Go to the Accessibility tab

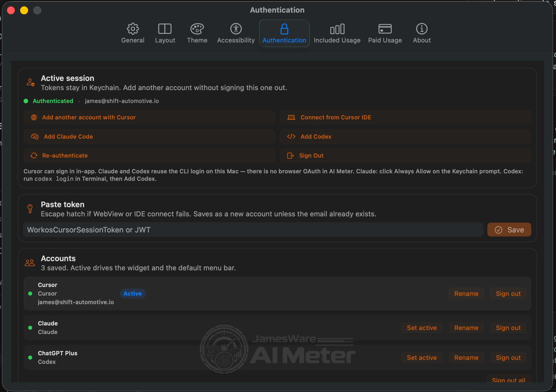[236, 33]
